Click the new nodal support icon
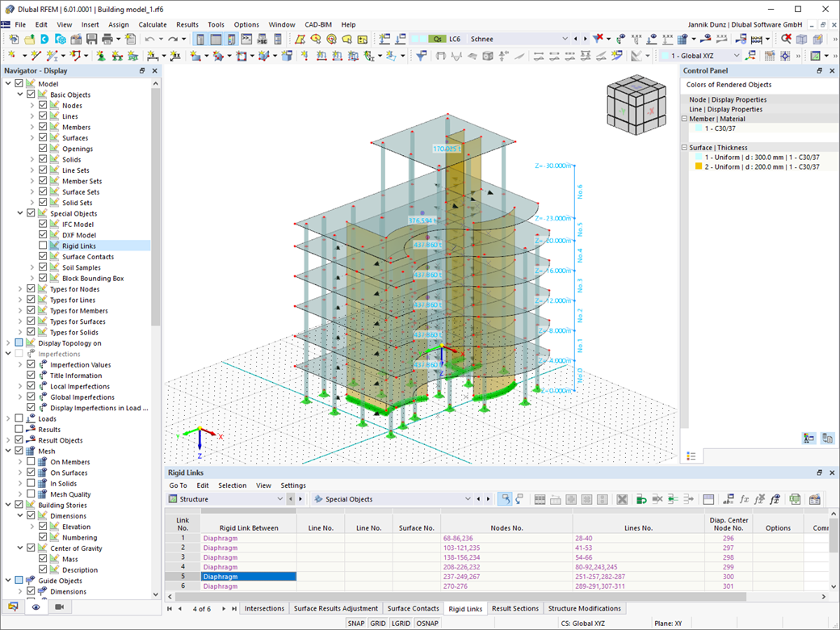 point(101,56)
